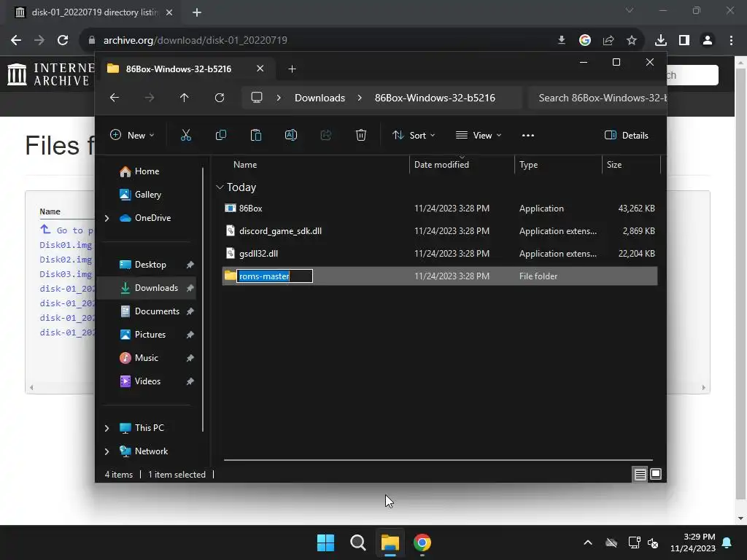The image size is (747, 560).
Task: Open the Sort dropdown menu
Action: [x=414, y=135]
